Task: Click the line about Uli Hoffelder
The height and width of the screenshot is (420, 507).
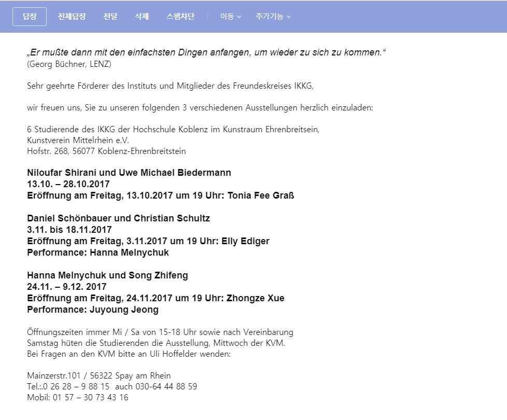Action: 129,354
